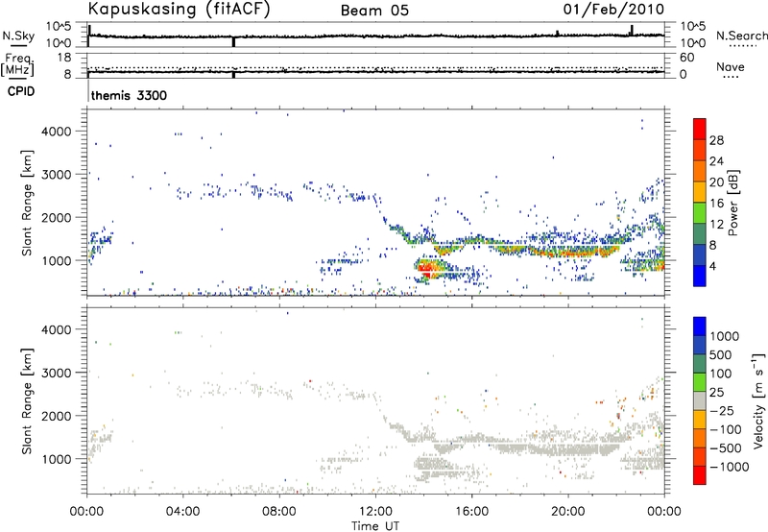Click the Power [dB] colorbar title
Screen dimensions: 768x532
click(x=733, y=203)
